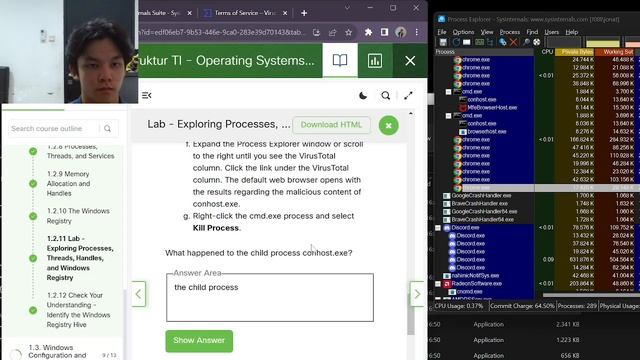Click the Chrome address bar URL
Image resolution: width=640 pixels, height=360 pixels.
(222, 32)
